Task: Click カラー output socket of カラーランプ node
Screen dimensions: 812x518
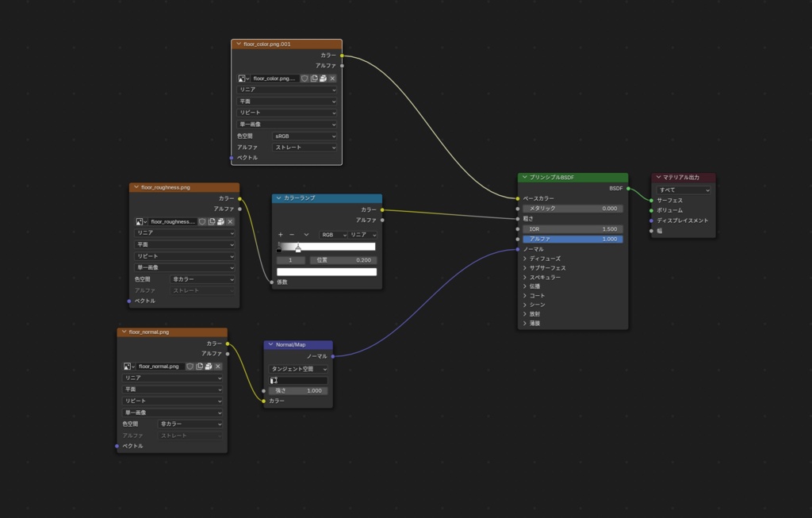Action: 382,209
